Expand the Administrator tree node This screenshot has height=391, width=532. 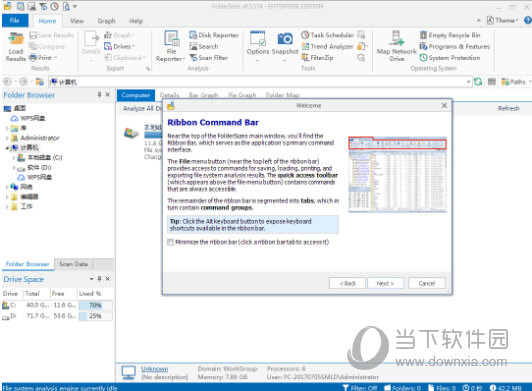7,138
